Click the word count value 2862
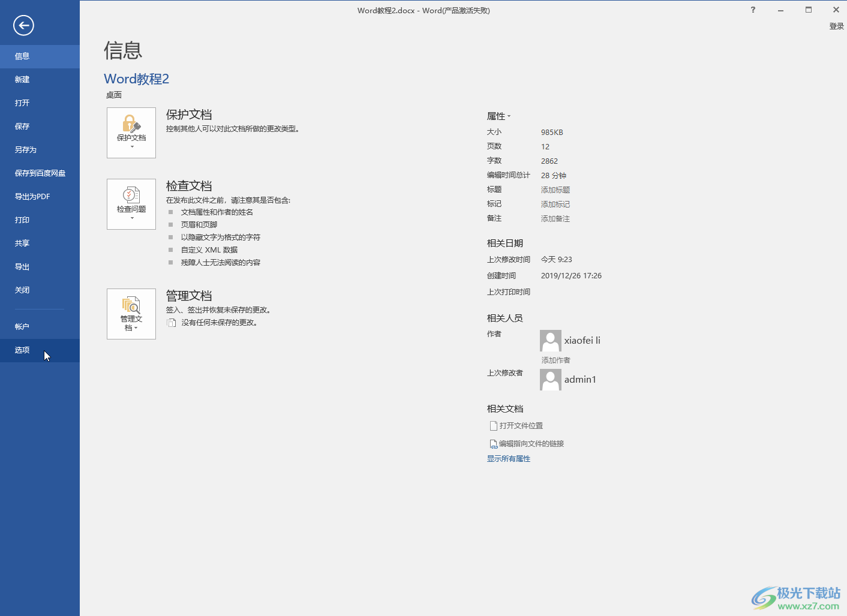Viewport: 847px width, 616px height. [x=549, y=161]
